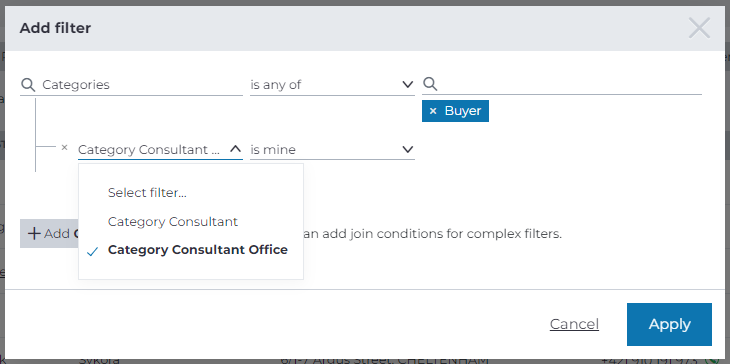
Task: Focus the Categories filter field
Action: click(131, 85)
